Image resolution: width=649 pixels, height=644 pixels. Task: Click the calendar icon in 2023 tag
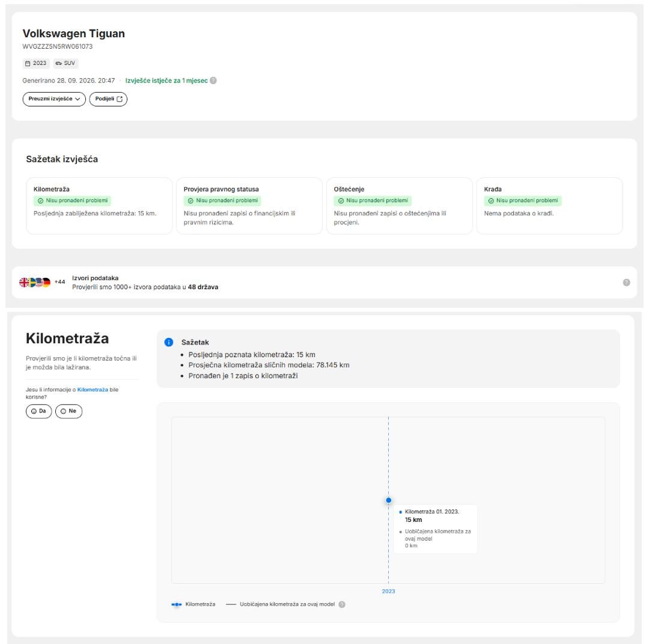(x=28, y=63)
